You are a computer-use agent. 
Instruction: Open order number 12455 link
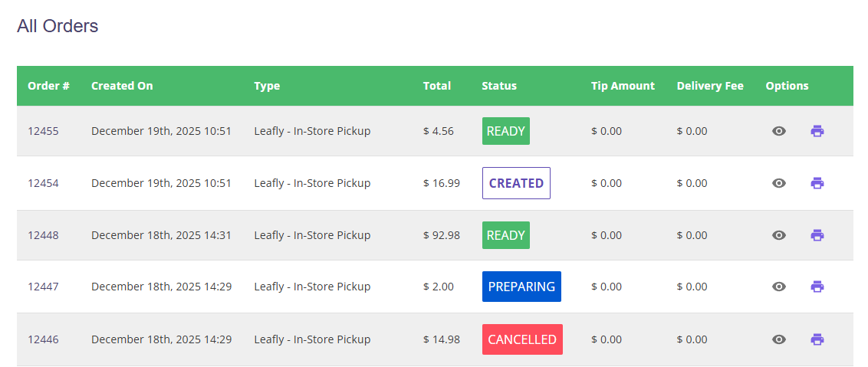tap(43, 131)
